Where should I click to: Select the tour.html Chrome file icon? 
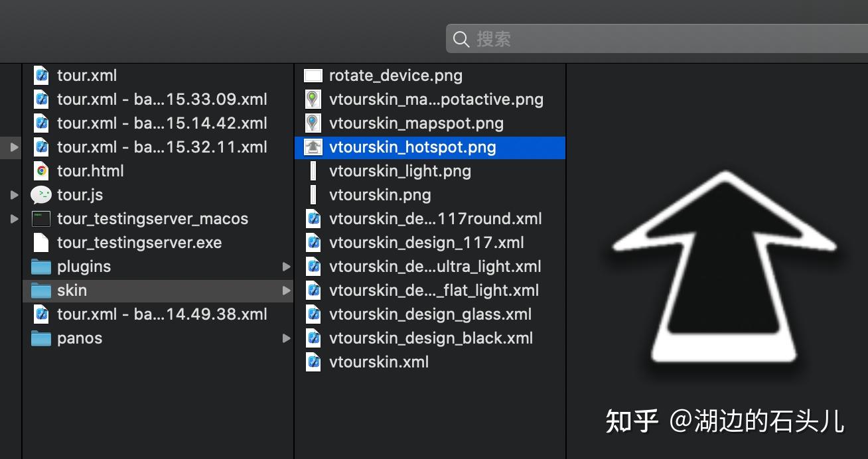[41, 170]
